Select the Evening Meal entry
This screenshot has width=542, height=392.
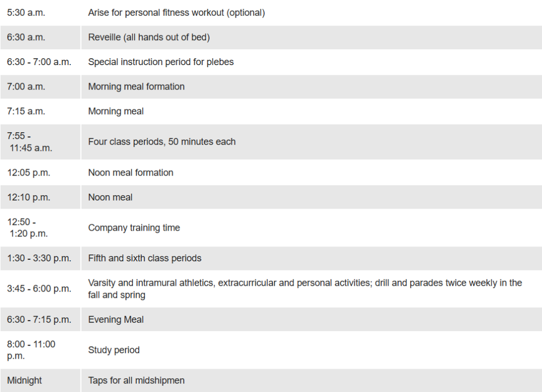(x=116, y=320)
